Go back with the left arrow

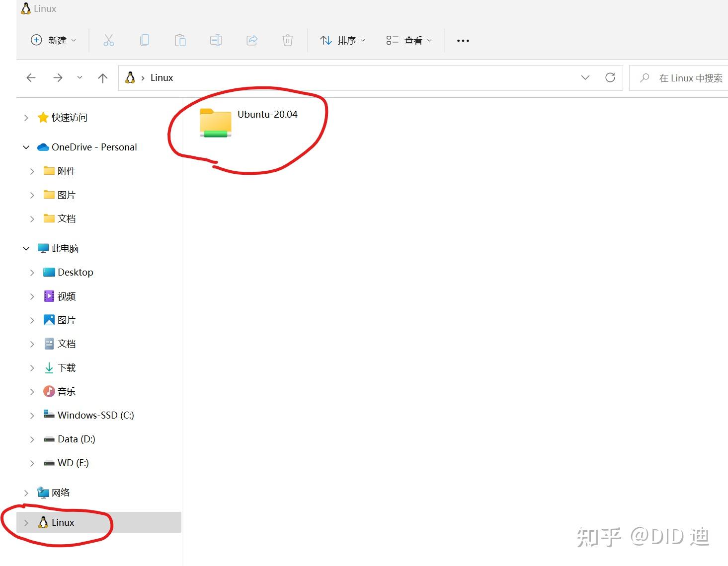click(31, 78)
